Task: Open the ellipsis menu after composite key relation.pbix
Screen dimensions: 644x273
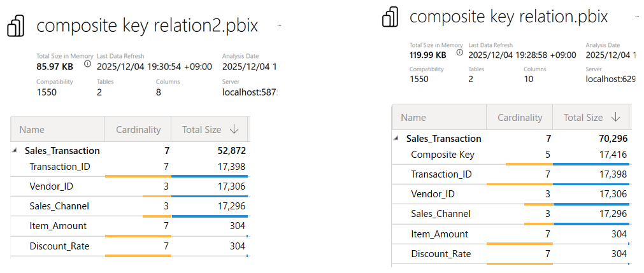Action: [627, 16]
